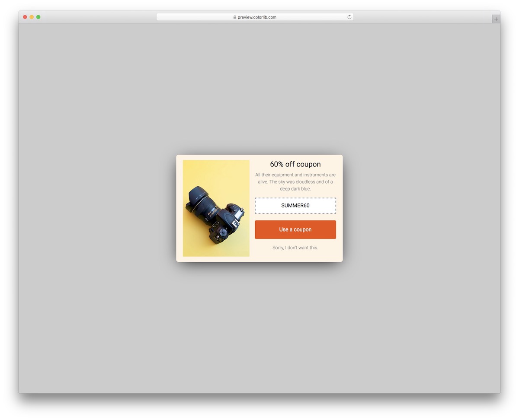Click the camera product image

216,208
